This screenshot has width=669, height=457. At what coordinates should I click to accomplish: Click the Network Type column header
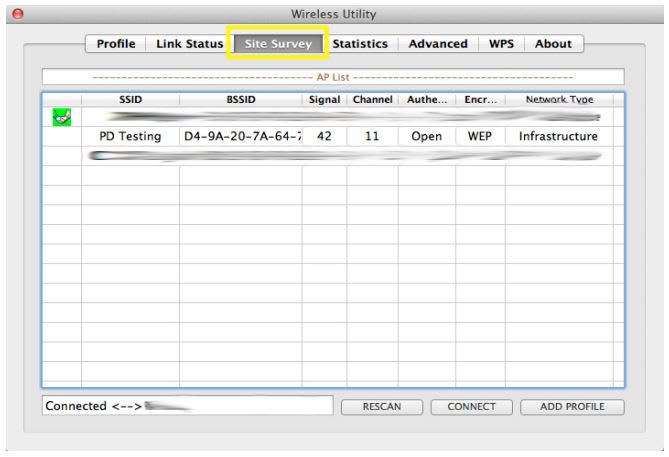click(558, 100)
